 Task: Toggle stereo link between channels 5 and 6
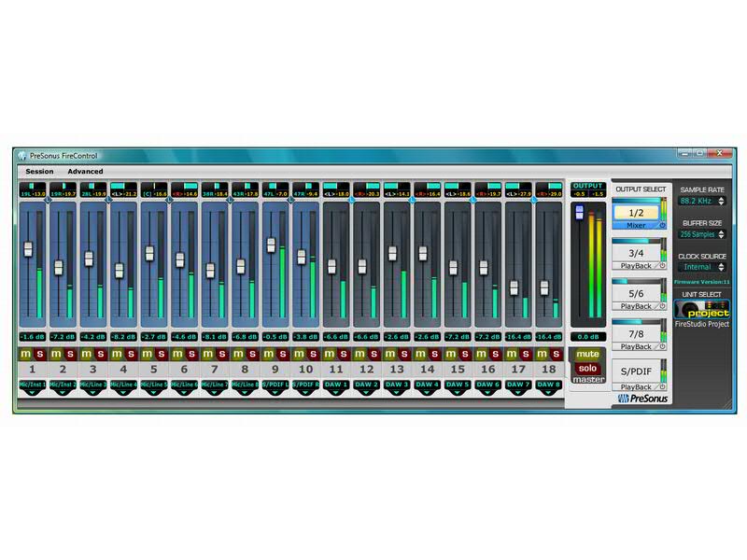[169, 200]
